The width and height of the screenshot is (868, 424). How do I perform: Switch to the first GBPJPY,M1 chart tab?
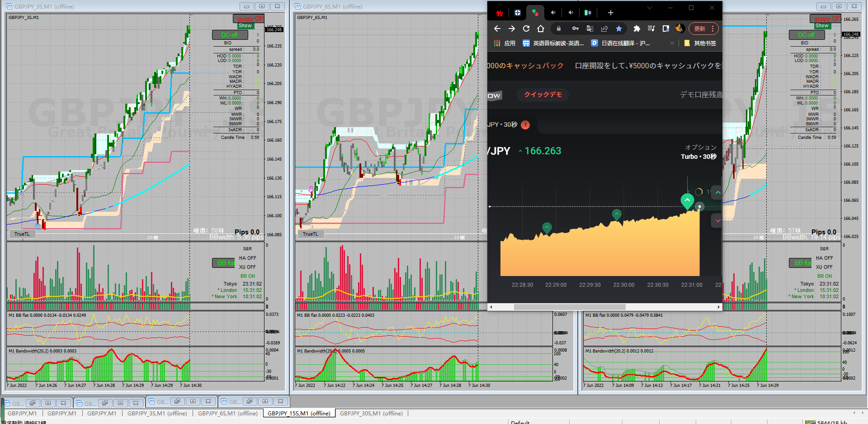coord(22,413)
